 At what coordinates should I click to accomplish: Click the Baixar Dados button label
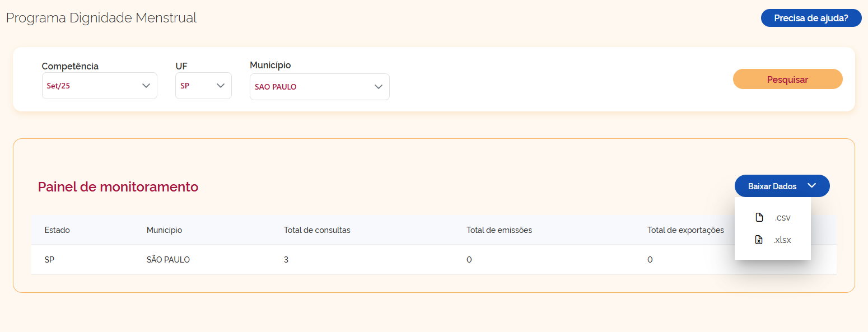coord(772,186)
